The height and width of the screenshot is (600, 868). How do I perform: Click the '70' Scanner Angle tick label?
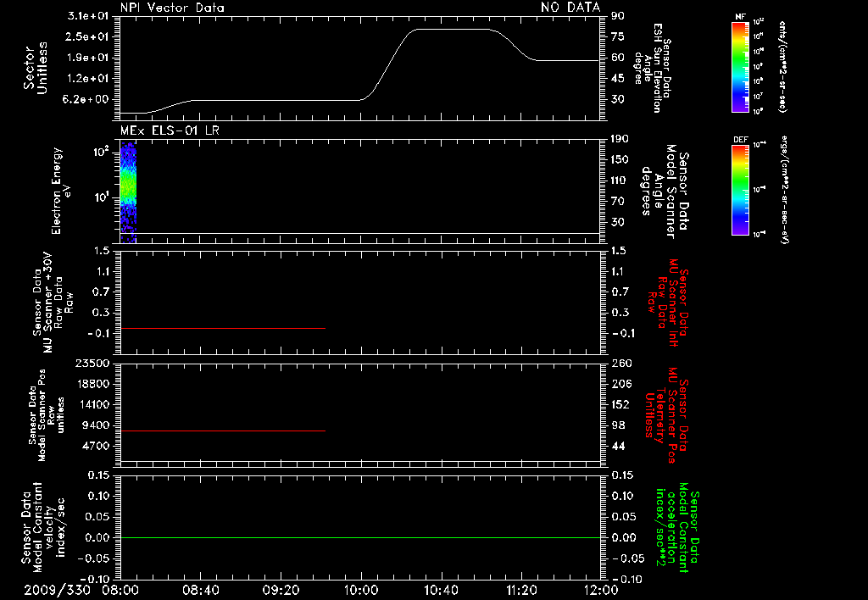coord(618,202)
